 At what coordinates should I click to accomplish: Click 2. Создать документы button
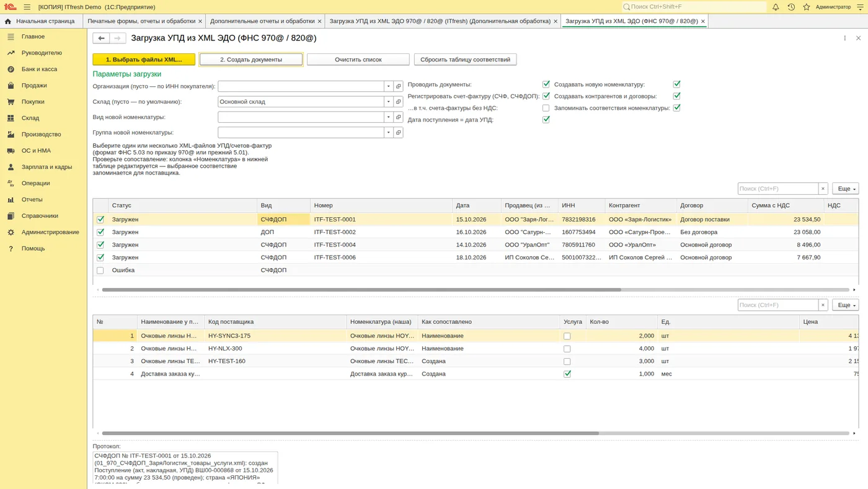click(x=251, y=60)
